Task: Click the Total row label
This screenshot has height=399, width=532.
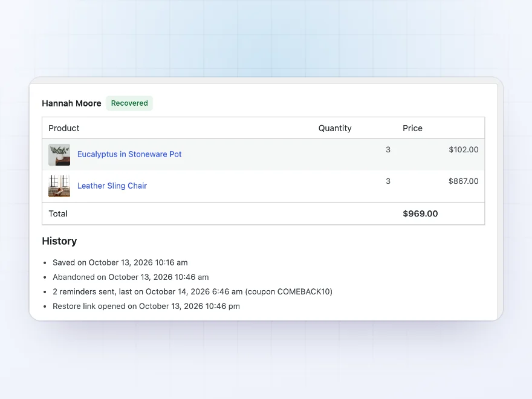Action: click(x=58, y=214)
